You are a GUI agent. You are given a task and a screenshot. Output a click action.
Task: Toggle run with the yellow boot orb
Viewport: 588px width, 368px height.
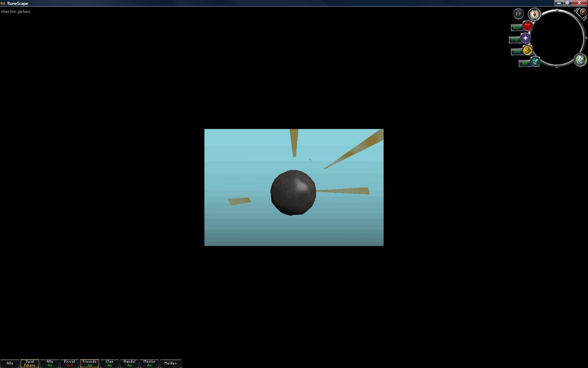[527, 50]
